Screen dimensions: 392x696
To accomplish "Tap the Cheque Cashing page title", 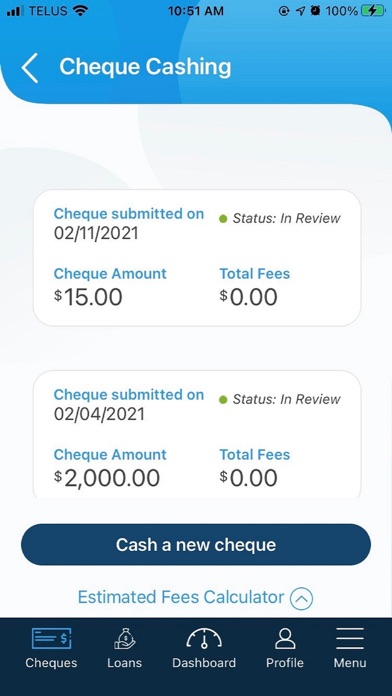I will coord(145,67).
